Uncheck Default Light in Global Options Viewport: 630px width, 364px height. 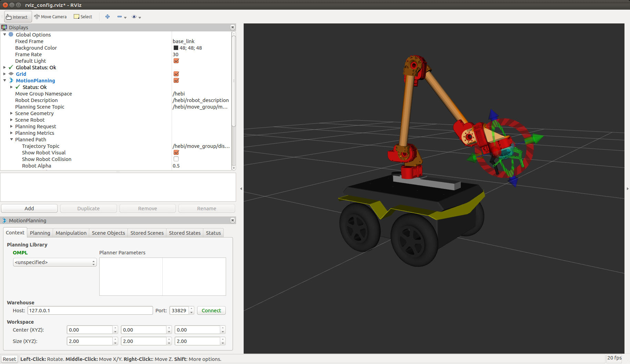pos(176,61)
